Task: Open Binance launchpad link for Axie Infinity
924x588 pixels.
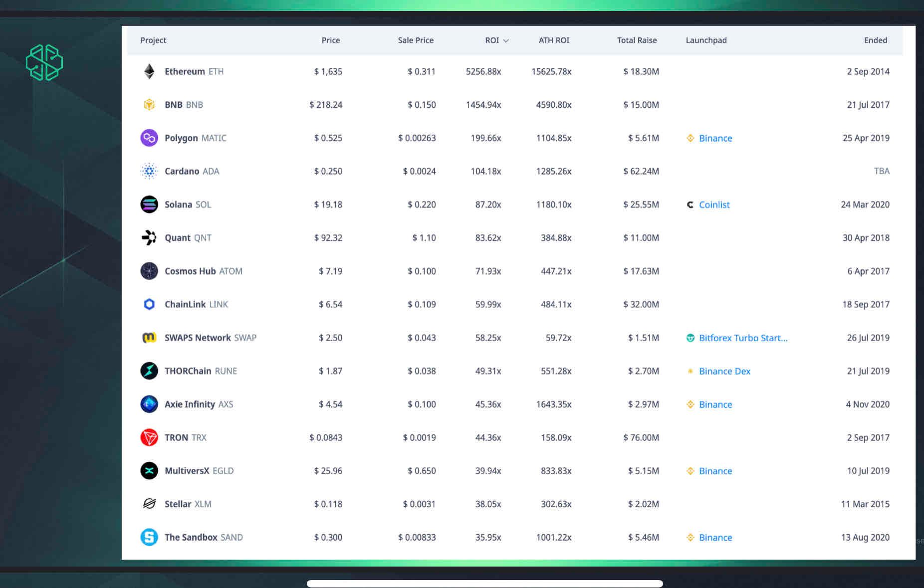Action: [715, 404]
